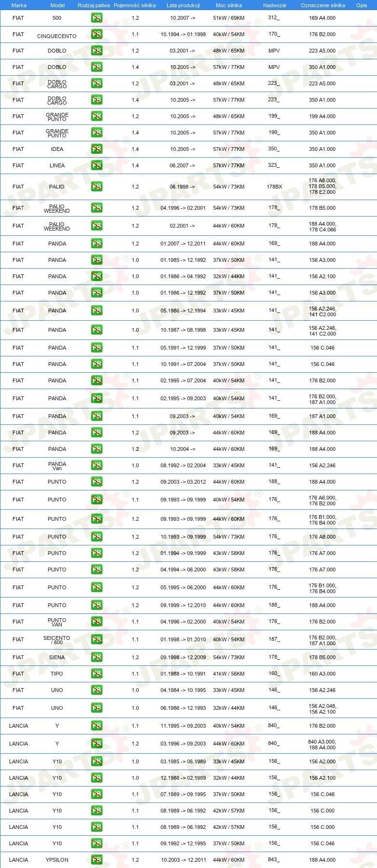This screenshot has height=868, width=377.
Task: Click the body code 178BX
Action: click(274, 187)
